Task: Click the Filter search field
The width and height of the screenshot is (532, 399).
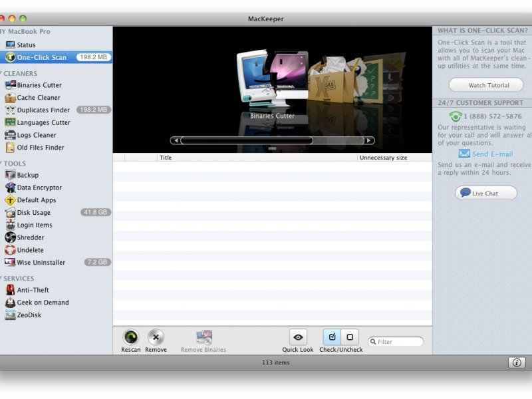Action: pyautogui.click(x=396, y=342)
